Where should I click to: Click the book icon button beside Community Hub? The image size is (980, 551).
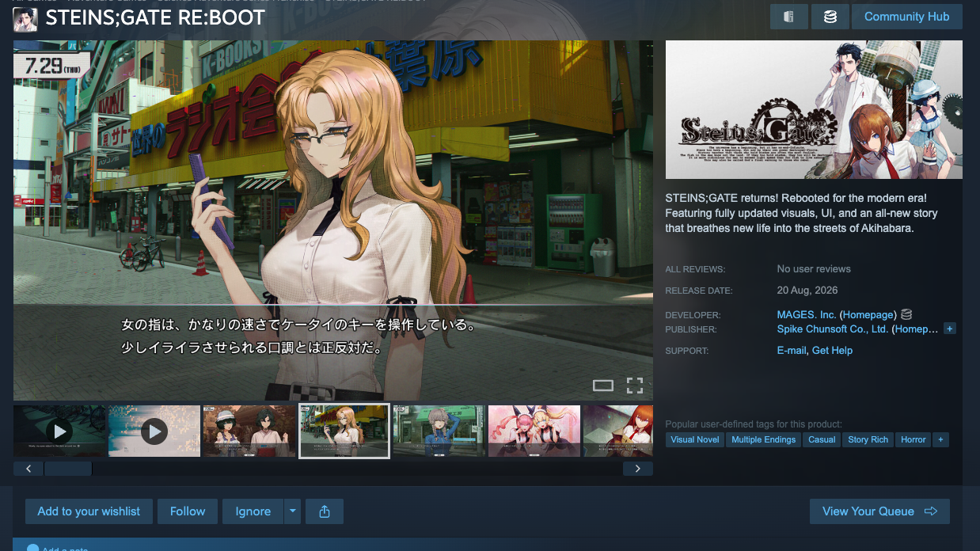pos(789,17)
